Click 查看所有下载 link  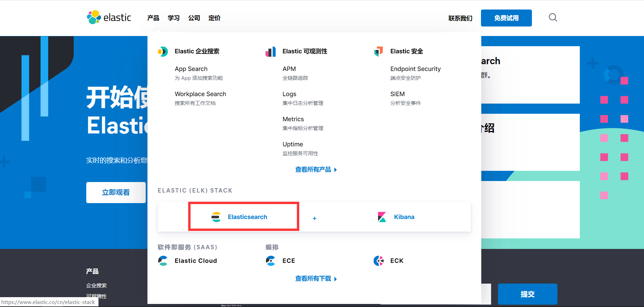(316, 278)
